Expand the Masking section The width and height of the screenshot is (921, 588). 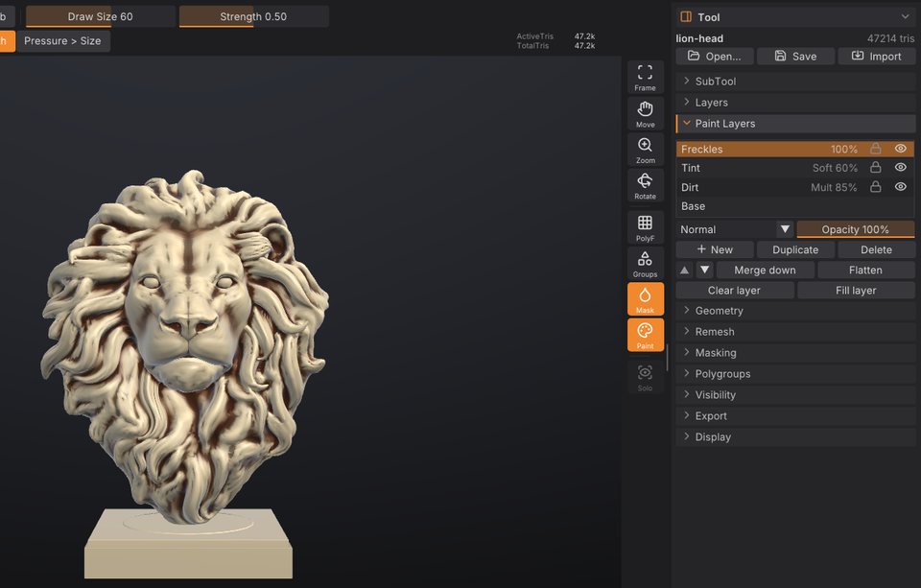pyautogui.click(x=796, y=353)
